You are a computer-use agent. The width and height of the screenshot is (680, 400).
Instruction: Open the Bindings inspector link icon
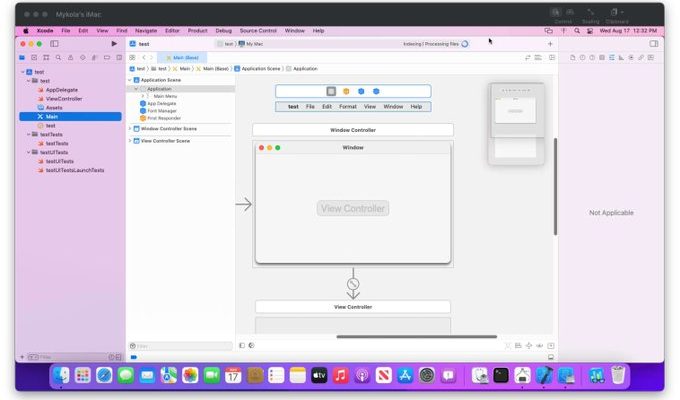point(641,58)
